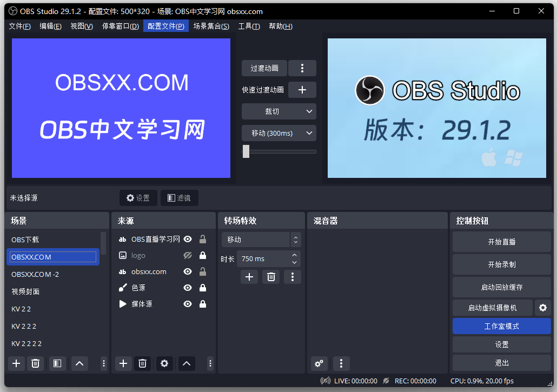Open scene filters icon
This screenshot has width=557, height=392.
[x=57, y=363]
